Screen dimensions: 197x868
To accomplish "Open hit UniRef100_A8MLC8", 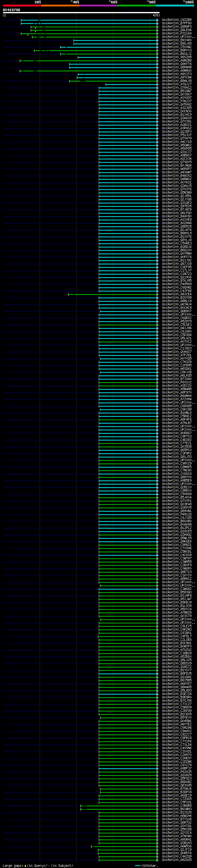I will [x=177, y=301].
